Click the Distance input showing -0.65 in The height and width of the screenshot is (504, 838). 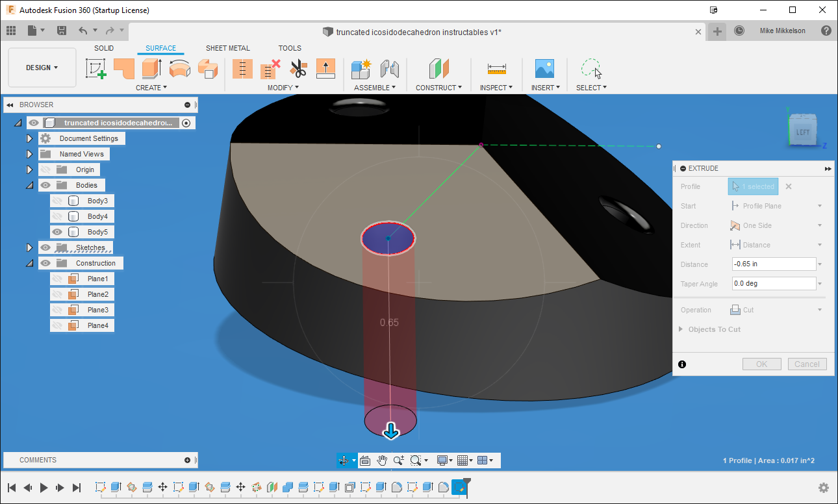773,264
